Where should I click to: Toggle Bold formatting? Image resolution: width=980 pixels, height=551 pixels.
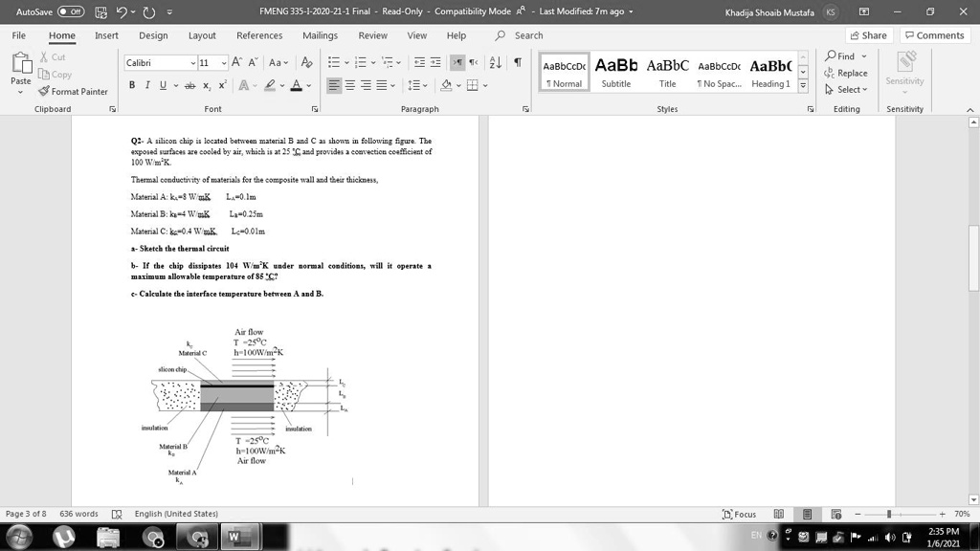pyautogui.click(x=132, y=85)
